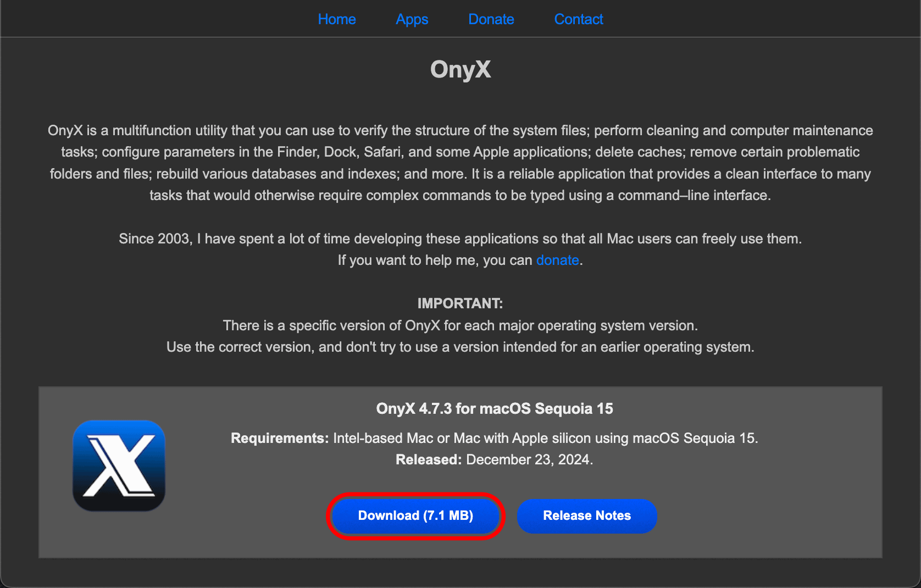Image resolution: width=921 pixels, height=588 pixels.
Task: Click the bold Requirements: label
Action: [280, 438]
